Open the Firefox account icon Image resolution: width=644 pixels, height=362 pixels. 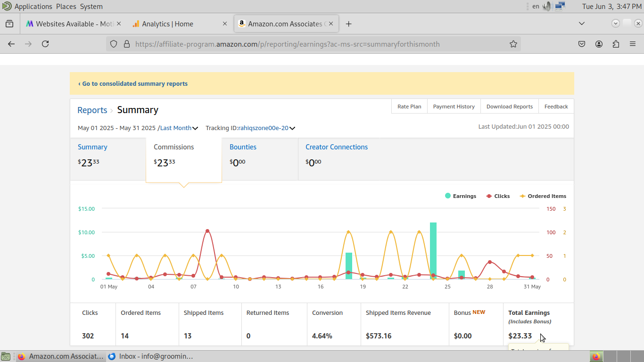[599, 44]
